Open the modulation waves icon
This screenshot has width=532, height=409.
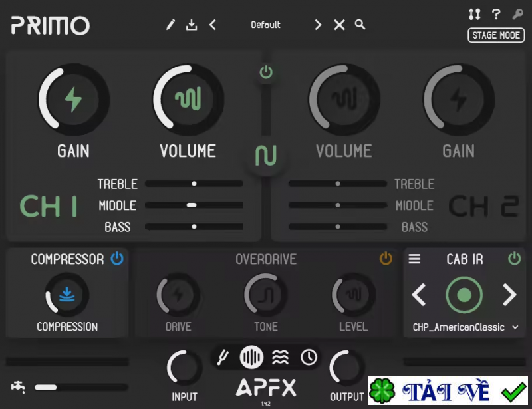(x=280, y=357)
